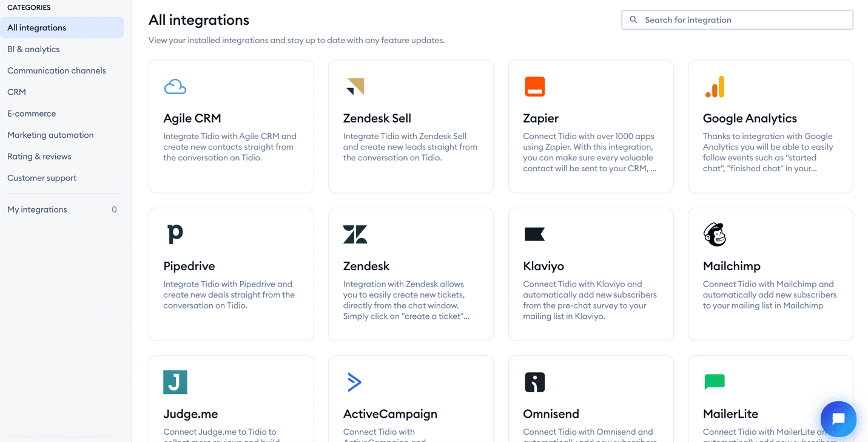
Task: Select the Rating & reviews category
Action: click(39, 156)
